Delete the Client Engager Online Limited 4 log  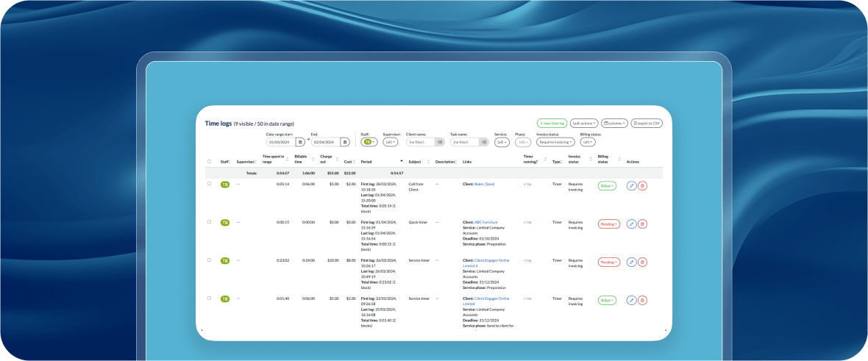click(642, 262)
